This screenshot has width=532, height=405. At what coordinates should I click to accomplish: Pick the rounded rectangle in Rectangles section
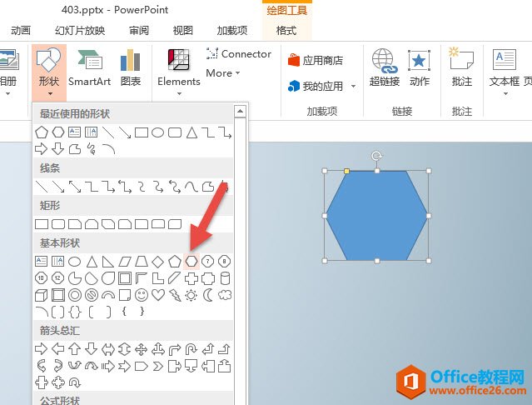[58, 224]
